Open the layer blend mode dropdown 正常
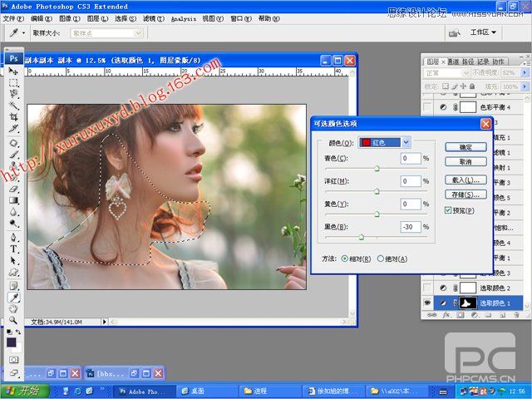Screen dimensions: 532x399 [446, 73]
